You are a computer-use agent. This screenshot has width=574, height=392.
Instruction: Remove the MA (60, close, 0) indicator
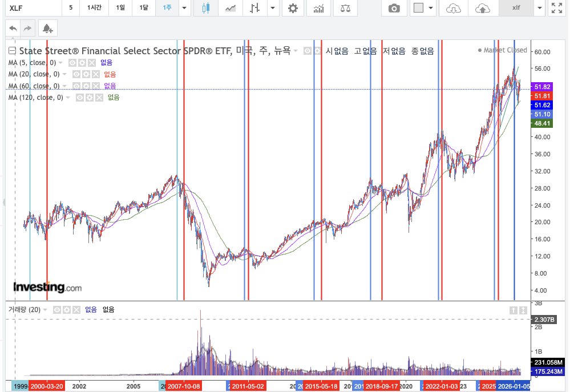coord(96,86)
